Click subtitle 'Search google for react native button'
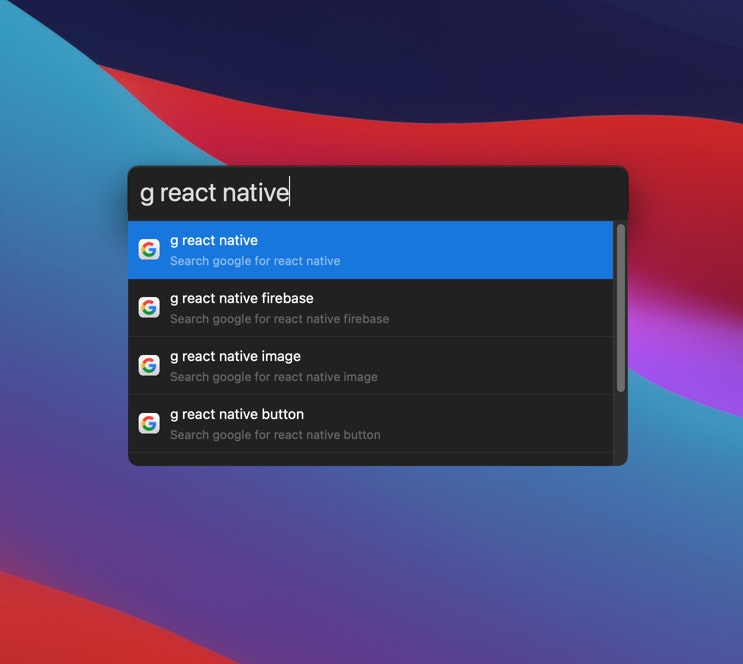This screenshot has width=743, height=664. pos(275,435)
